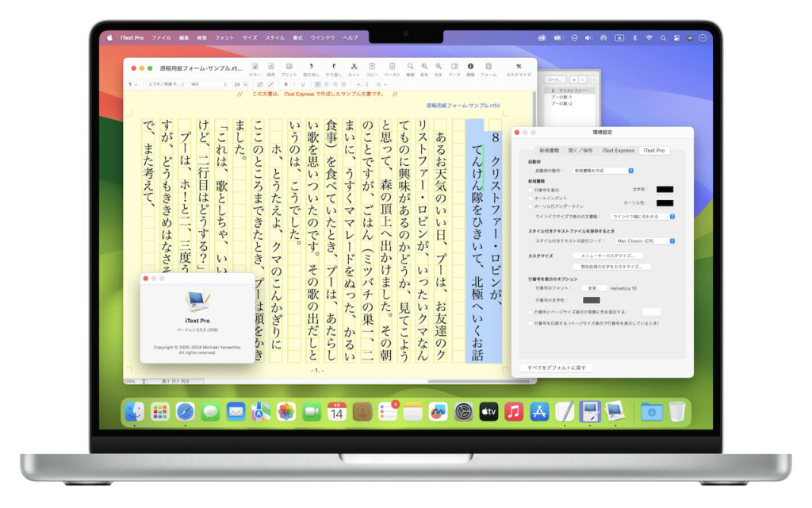Open document info via the 情報 icon
This screenshot has width=812, height=508.
pos(470,66)
